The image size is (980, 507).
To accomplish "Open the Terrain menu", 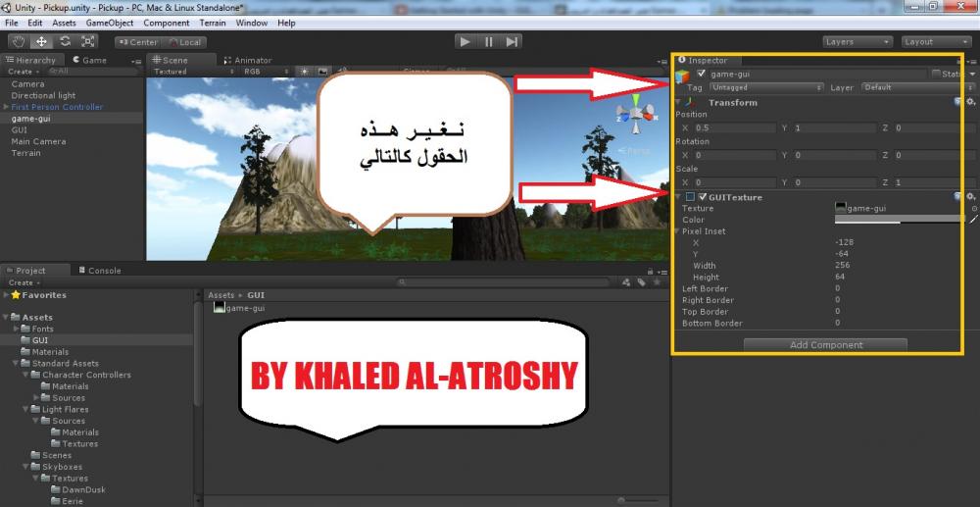I will pyautogui.click(x=213, y=23).
